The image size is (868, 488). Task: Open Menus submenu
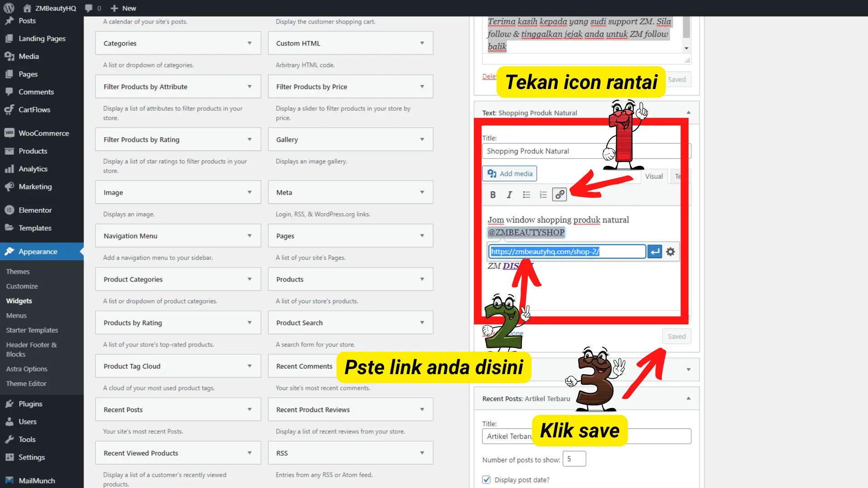coord(16,315)
